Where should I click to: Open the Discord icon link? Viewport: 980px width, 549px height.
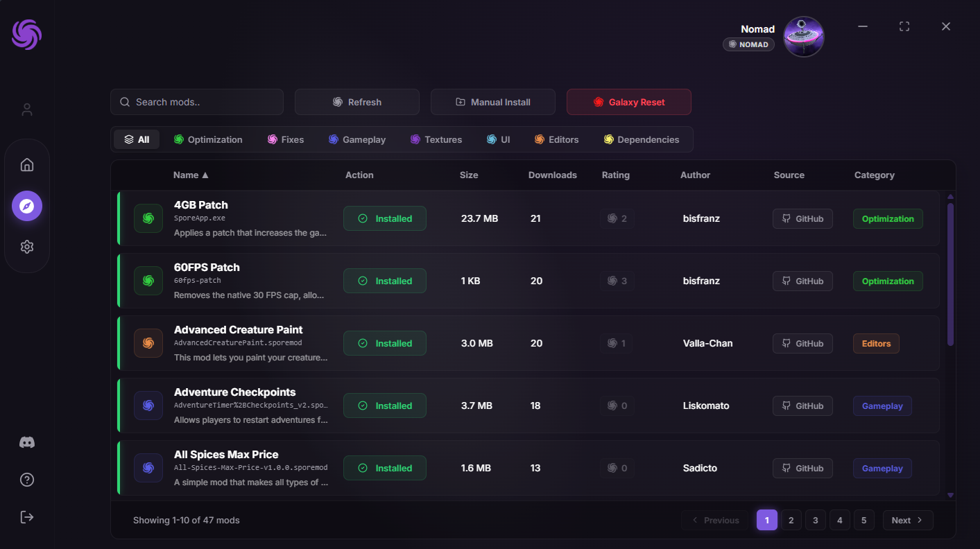[x=27, y=442]
